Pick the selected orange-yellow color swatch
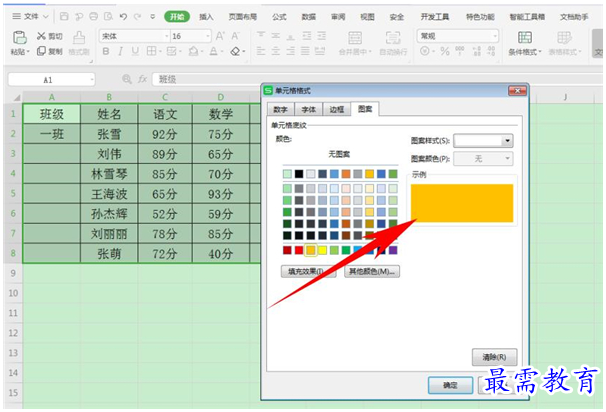 point(310,250)
